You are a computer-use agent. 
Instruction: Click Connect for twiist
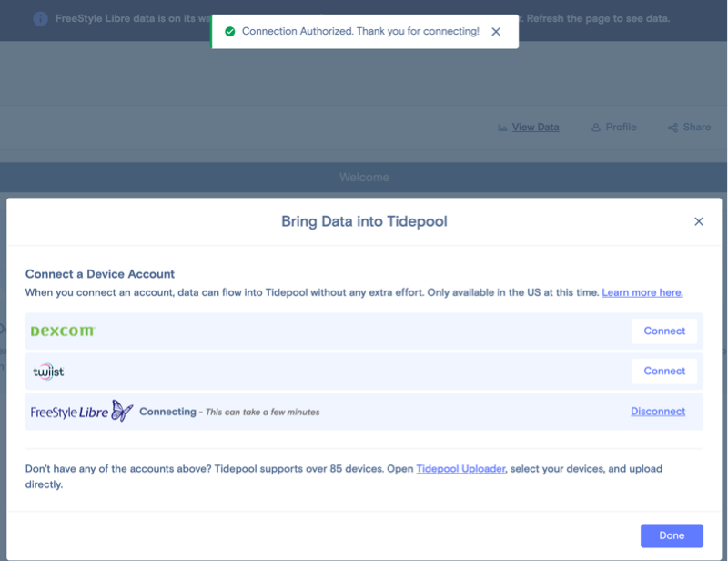point(664,371)
